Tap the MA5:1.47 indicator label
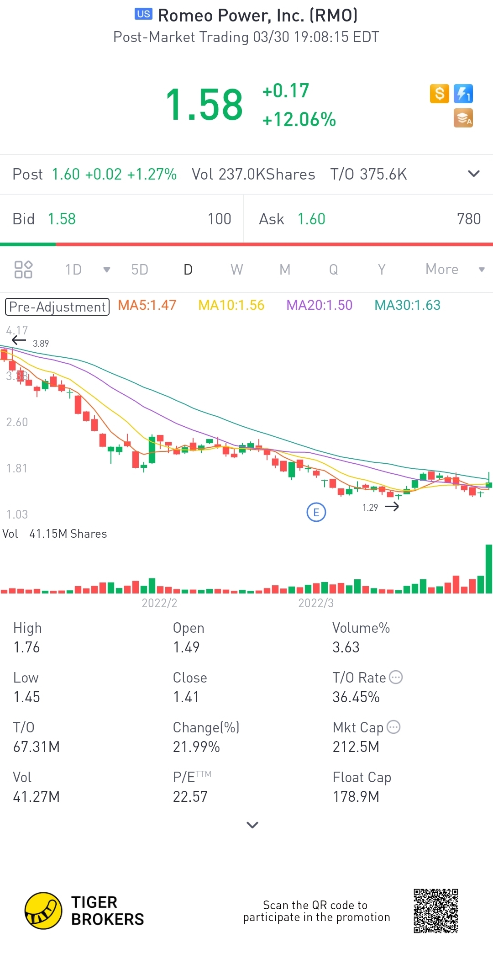Image resolution: width=493 pixels, height=980 pixels. tap(147, 305)
